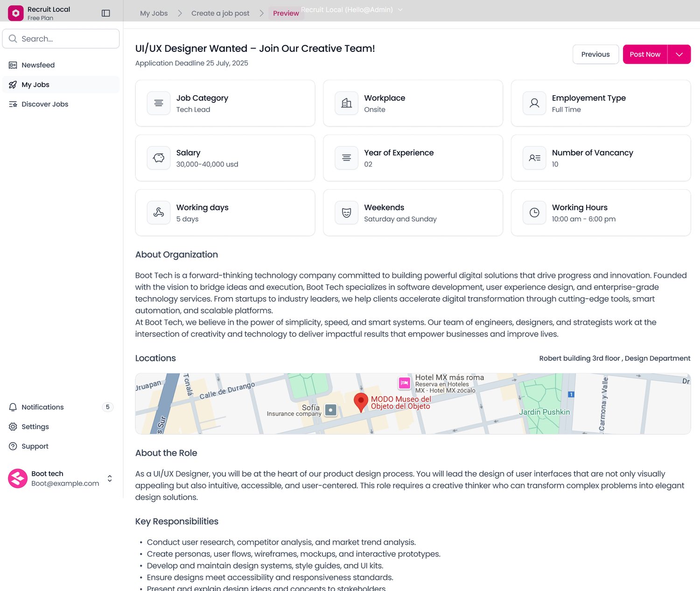Screen dimensions: 700x591
Task: Go to Create a job post breadcrumb
Action: point(220,14)
